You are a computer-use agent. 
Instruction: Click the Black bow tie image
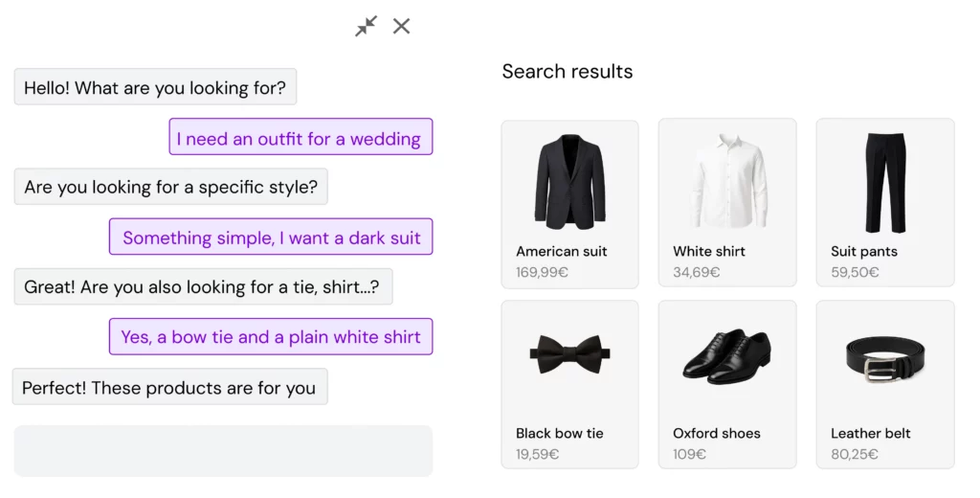click(569, 354)
